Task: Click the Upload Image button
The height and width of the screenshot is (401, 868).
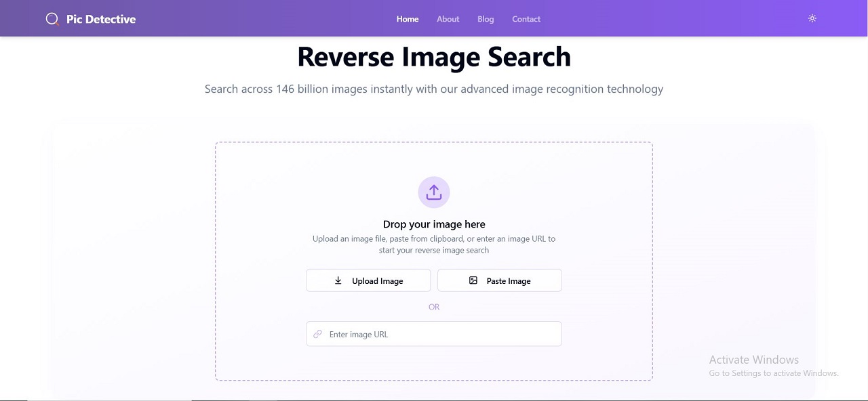Action: pyautogui.click(x=368, y=280)
